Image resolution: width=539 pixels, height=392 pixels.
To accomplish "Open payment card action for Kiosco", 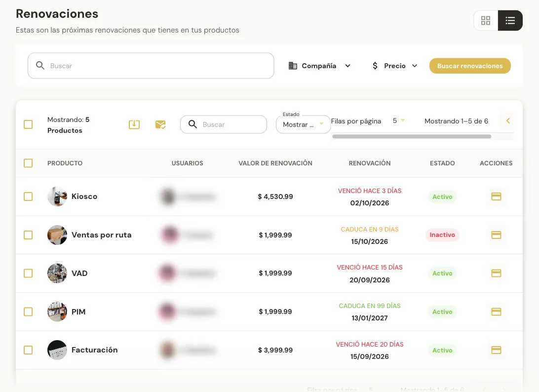I will (496, 196).
